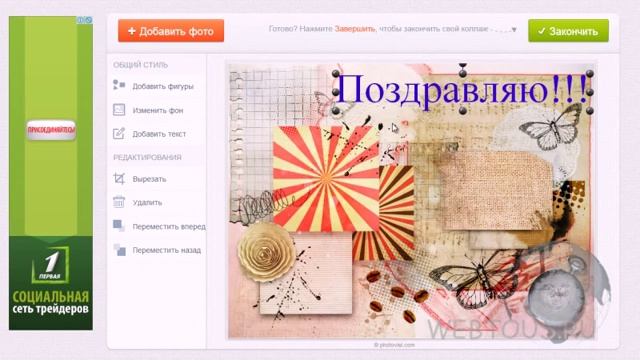The image size is (640, 360).
Task: Click the ОБЩИЙ СТИЛЬ section heading
Action: pyautogui.click(x=140, y=65)
